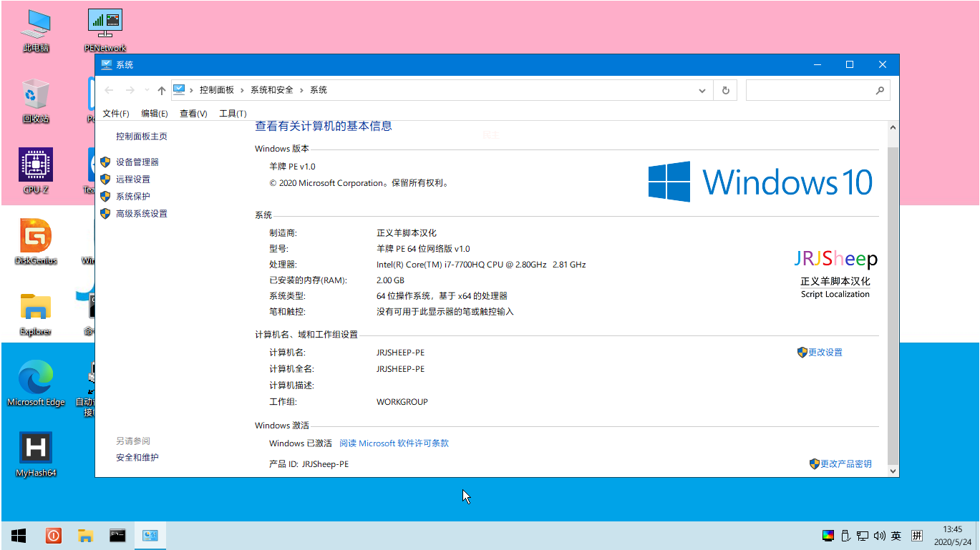The height and width of the screenshot is (550, 980).
Task: Read the 阅读 Microsoft 软件许可条款 link
Action: (394, 443)
